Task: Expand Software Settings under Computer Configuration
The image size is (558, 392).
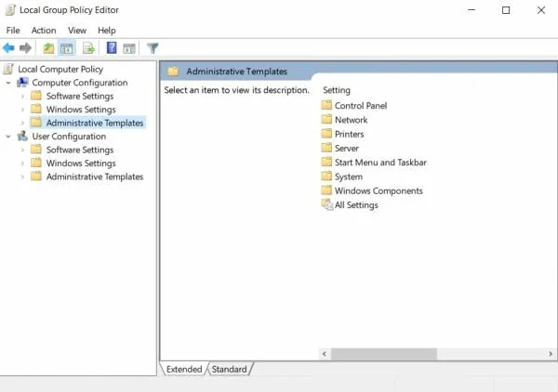Action: [22, 96]
